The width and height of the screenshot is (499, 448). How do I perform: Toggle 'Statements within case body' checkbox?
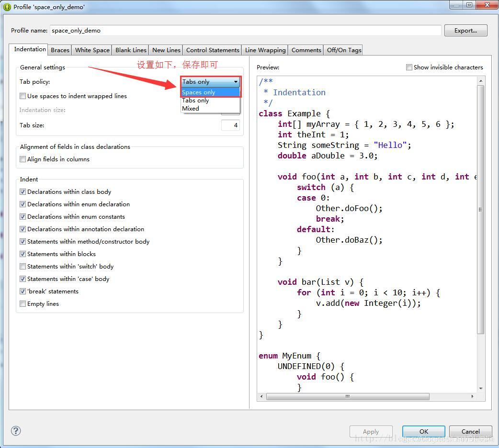23,279
